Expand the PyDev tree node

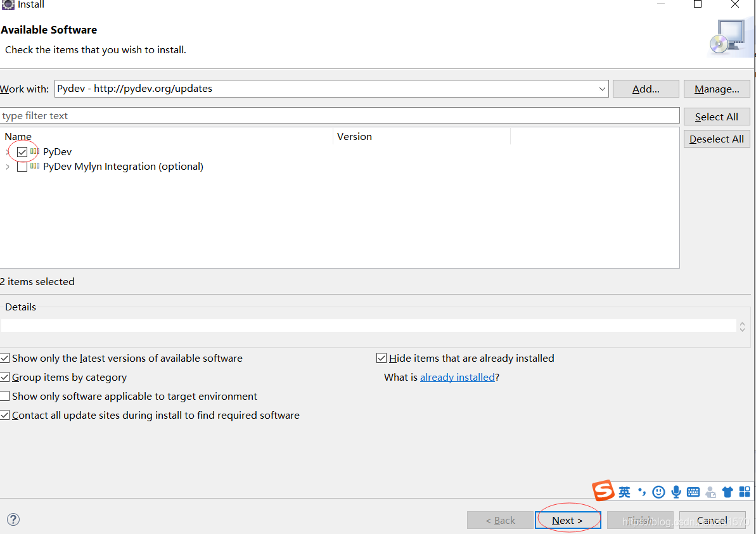[x=7, y=152]
